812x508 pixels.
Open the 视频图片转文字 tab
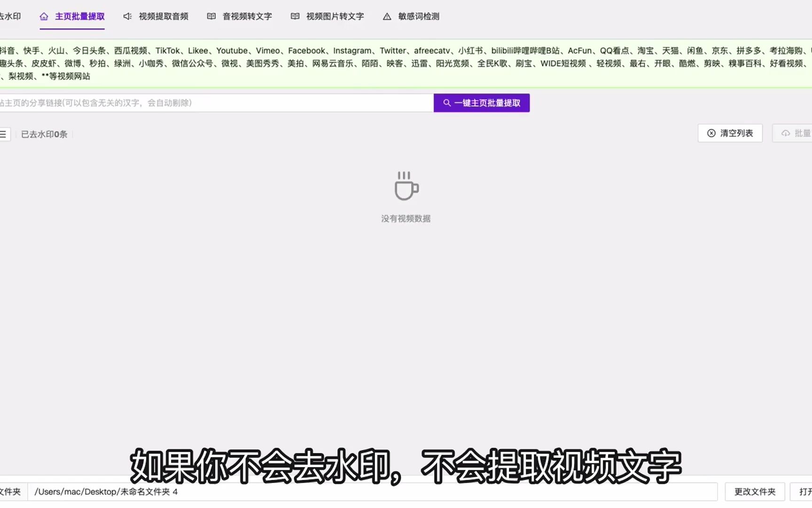click(328, 16)
